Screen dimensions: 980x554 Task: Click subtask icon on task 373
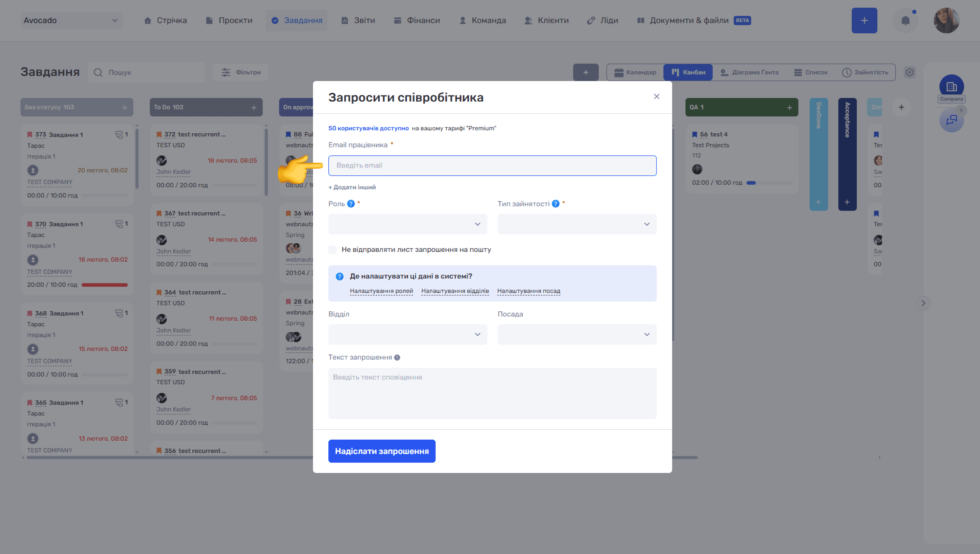(119, 135)
